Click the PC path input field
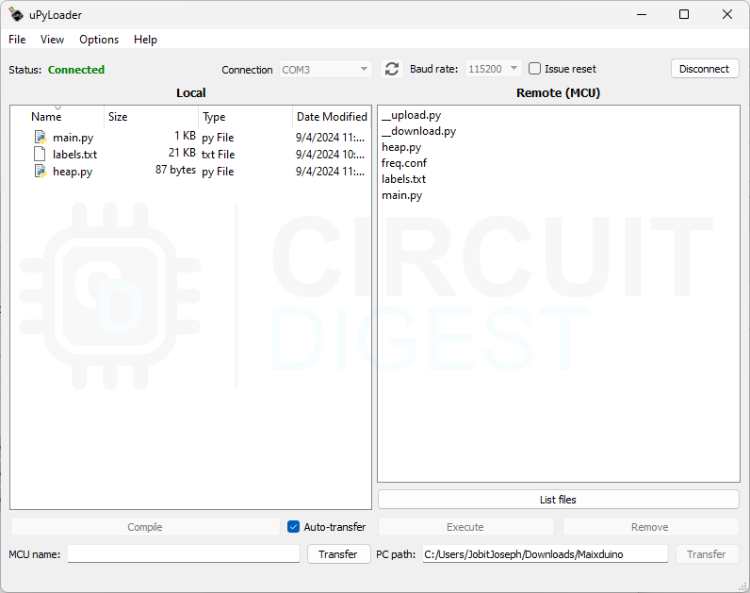The height and width of the screenshot is (593, 750). pos(545,554)
